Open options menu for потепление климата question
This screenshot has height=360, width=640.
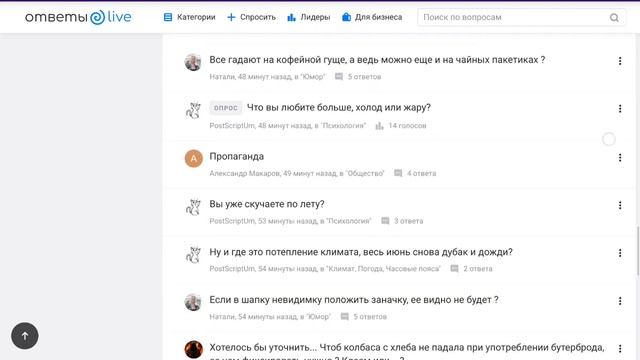[x=620, y=253]
